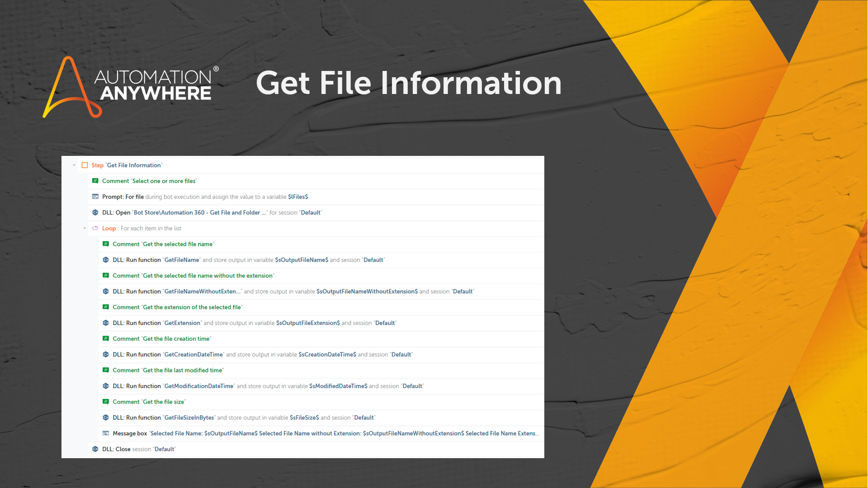The image size is (868, 488).
Task: Click the 'Get the file last modified time' comment icon
Action: tap(106, 370)
